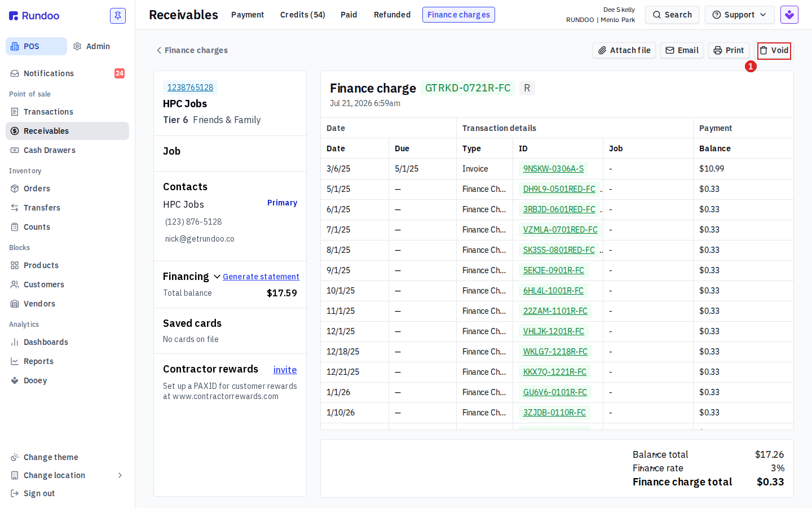Open Dashboards analytics
Image resolution: width=812 pixels, height=508 pixels.
(x=68, y=342)
